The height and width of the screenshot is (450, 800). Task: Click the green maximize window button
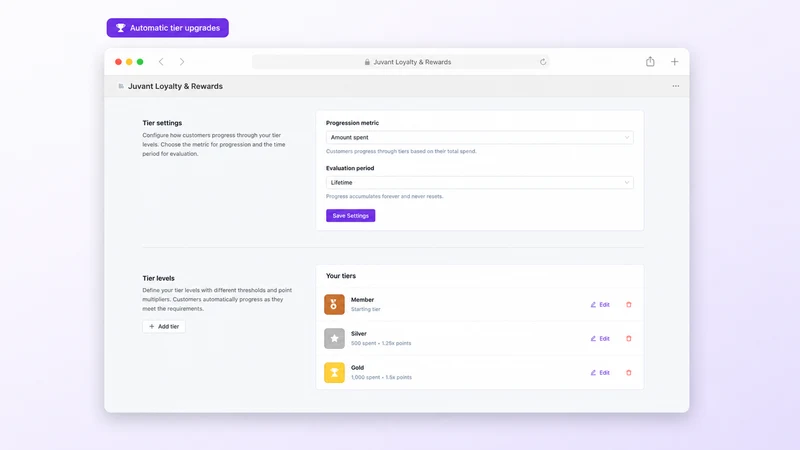[x=140, y=62]
